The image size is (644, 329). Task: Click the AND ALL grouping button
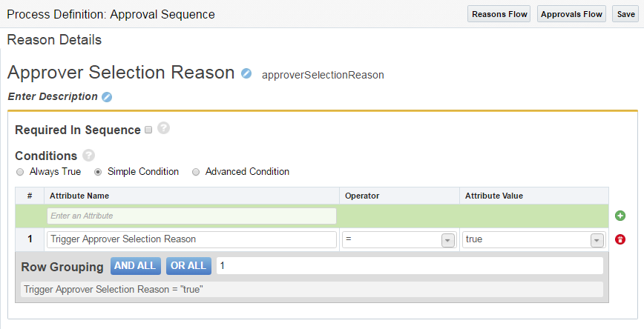coord(136,266)
